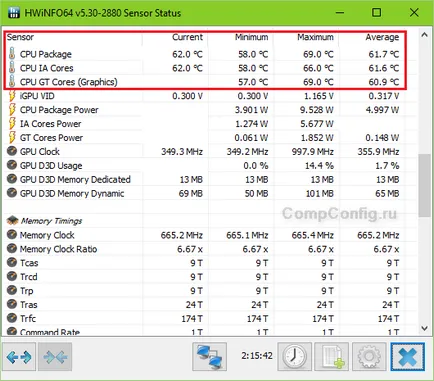Click the 9.528 W maximum package power
This screenshot has height=381, width=434.
(x=317, y=110)
